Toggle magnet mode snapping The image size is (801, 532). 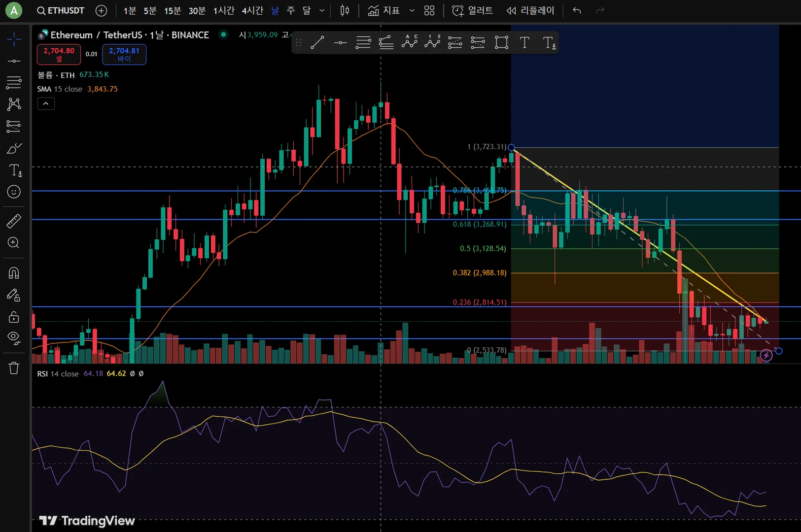tap(14, 273)
